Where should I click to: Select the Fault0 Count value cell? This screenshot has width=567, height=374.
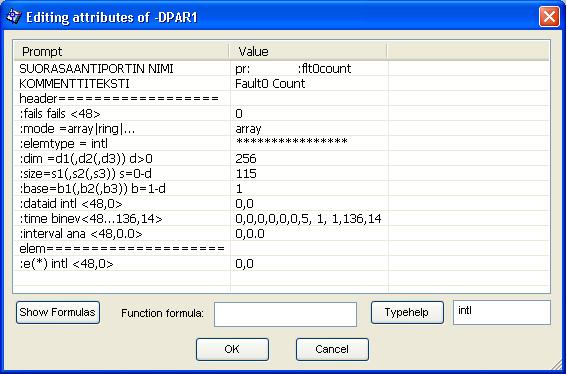pyautogui.click(x=270, y=84)
